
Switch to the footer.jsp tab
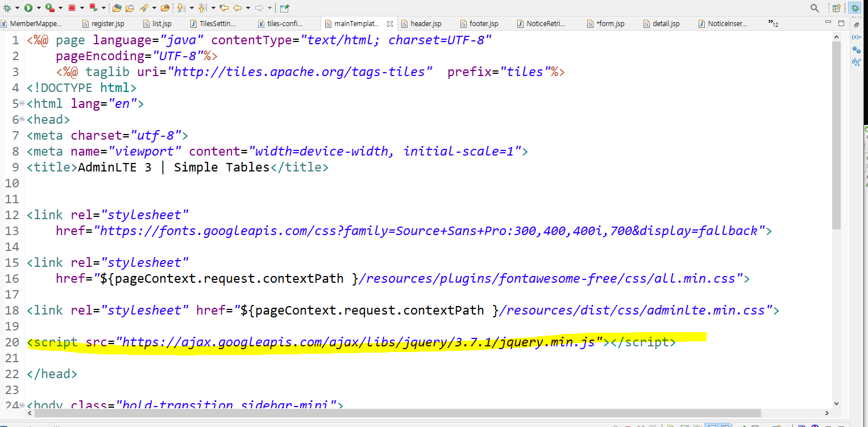pyautogui.click(x=480, y=24)
